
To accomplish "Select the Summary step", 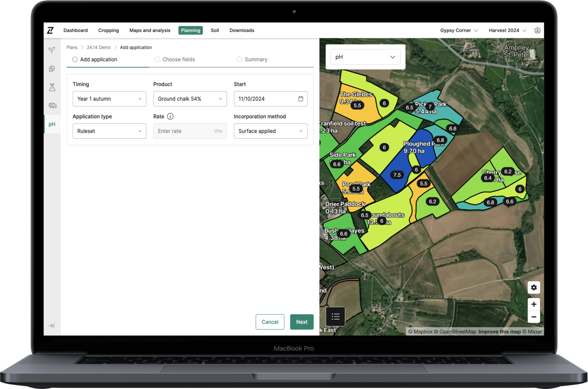I will coord(240,59).
